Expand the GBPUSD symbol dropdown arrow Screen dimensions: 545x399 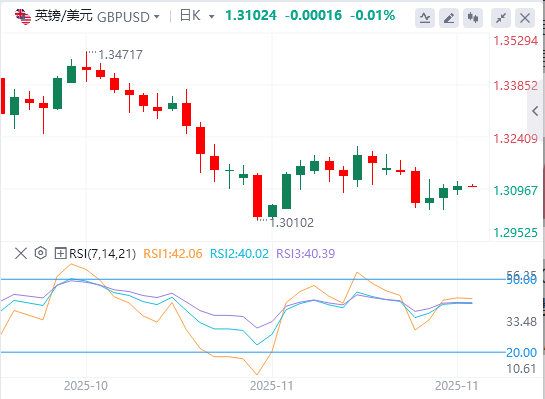click(157, 17)
